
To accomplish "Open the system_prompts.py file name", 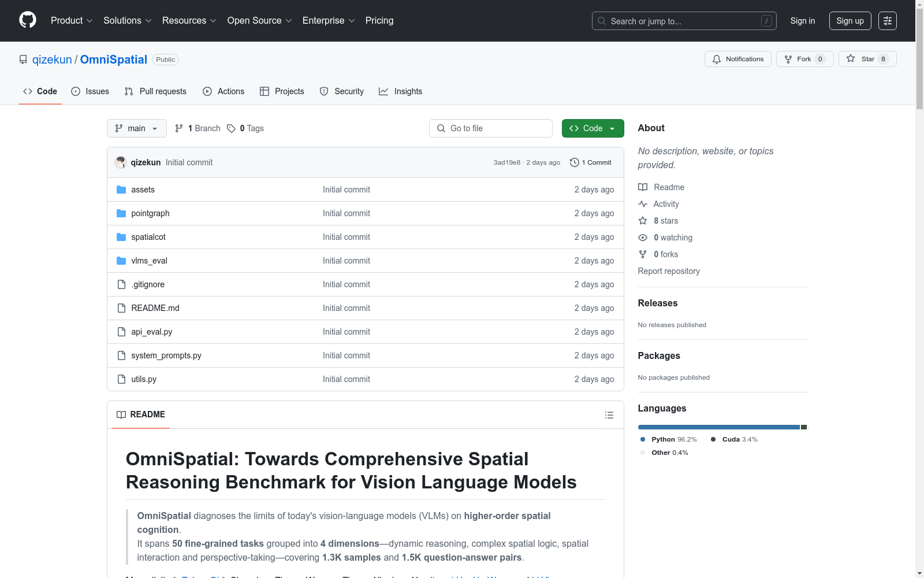I will click(x=166, y=355).
